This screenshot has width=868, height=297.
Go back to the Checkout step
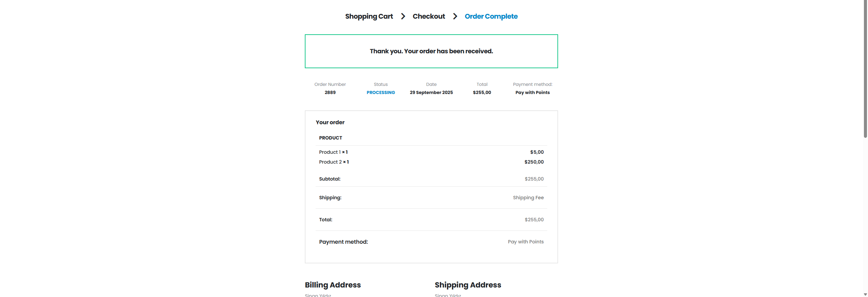point(429,16)
